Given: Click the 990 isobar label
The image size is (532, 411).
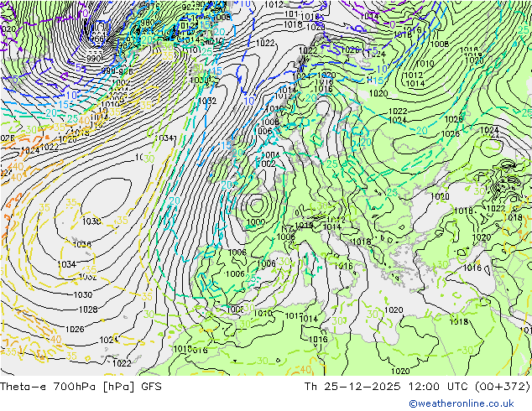Looking at the screenshot, I should pyautogui.click(x=93, y=59).
